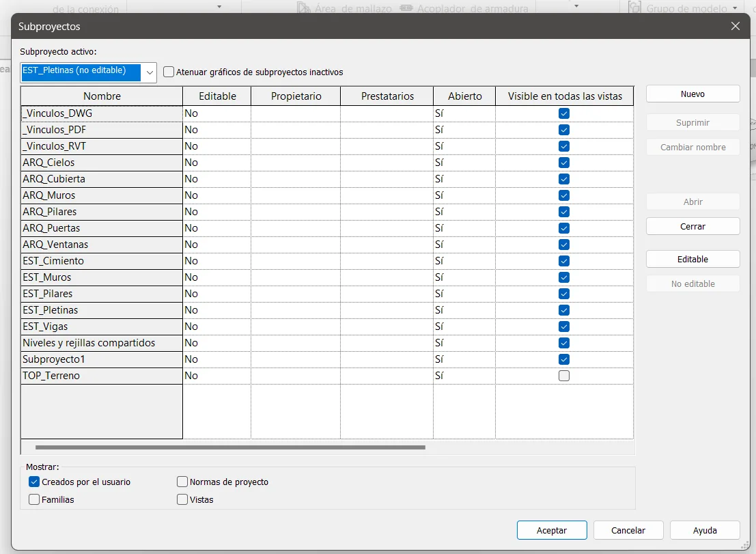
Task: Click the Abierto column header
Action: click(464, 96)
